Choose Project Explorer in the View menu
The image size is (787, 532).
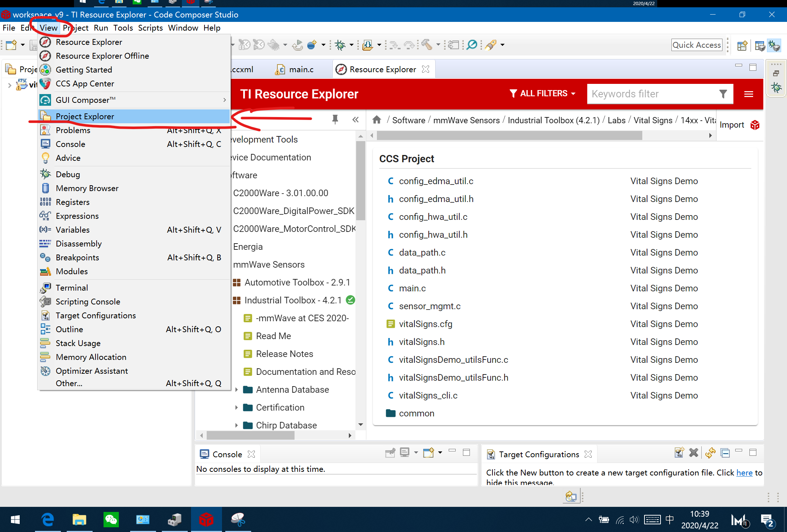coord(134,116)
